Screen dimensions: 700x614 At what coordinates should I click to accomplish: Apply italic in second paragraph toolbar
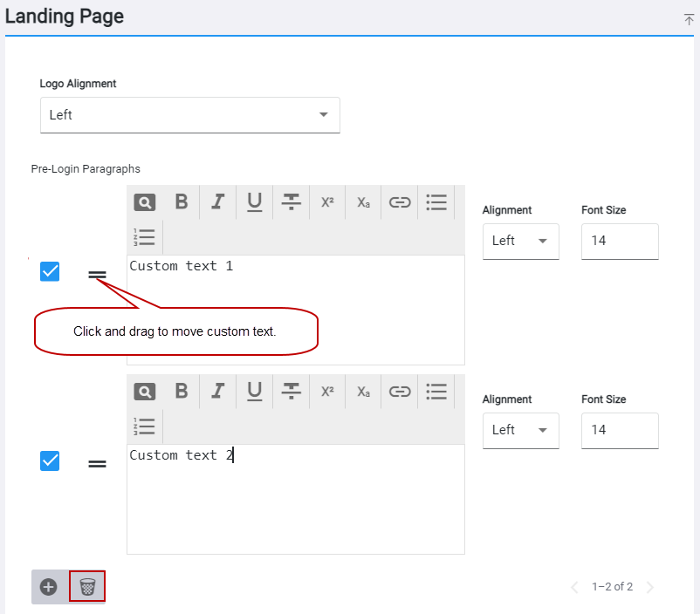point(218,392)
